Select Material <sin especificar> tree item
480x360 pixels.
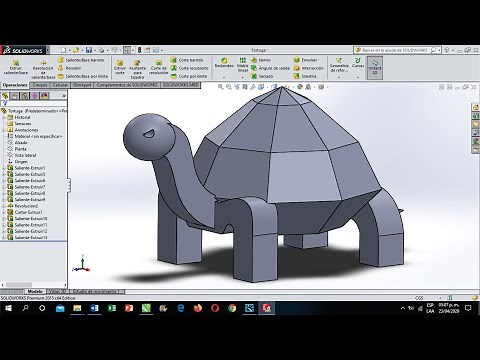(x=35, y=136)
